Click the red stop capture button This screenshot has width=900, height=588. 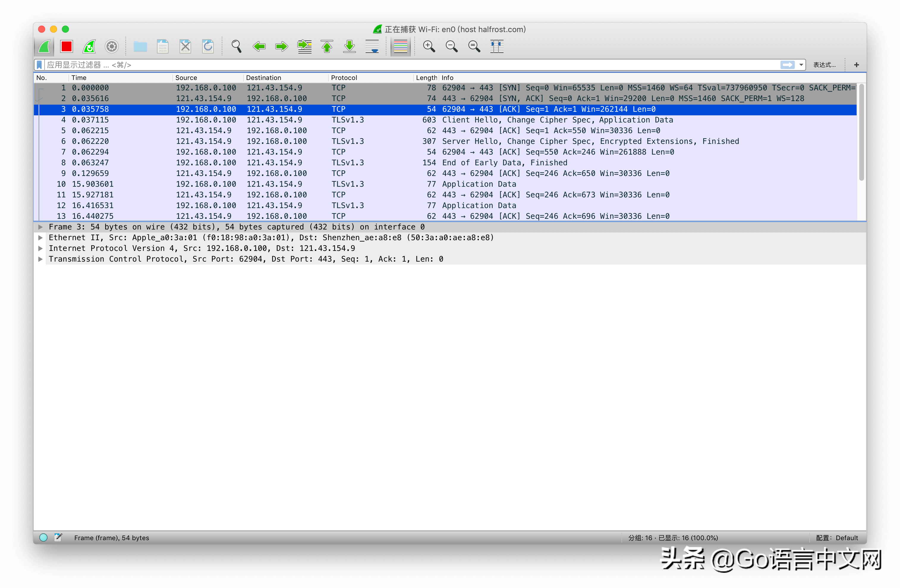pyautogui.click(x=67, y=46)
